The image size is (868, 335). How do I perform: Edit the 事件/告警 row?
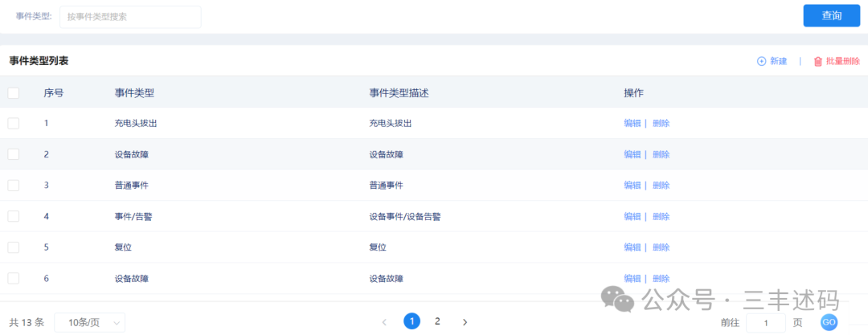(x=633, y=216)
